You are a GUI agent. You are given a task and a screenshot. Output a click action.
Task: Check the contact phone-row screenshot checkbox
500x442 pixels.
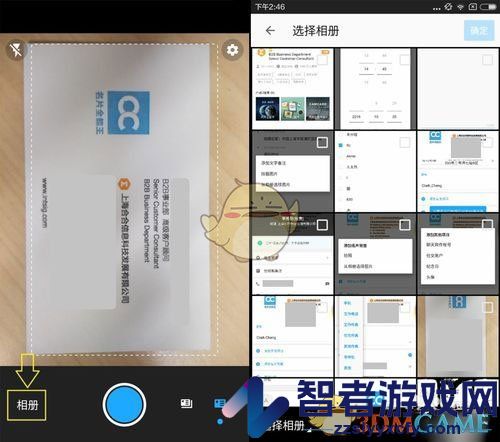coord(322,225)
